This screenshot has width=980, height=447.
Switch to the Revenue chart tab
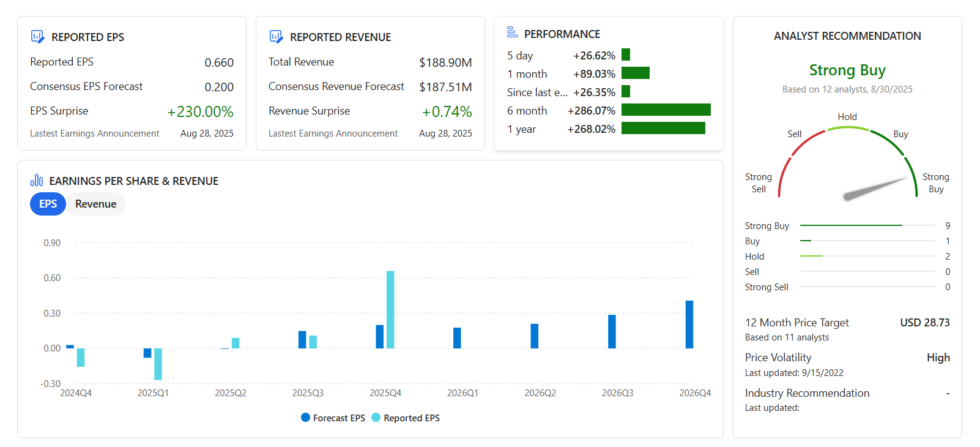point(95,204)
